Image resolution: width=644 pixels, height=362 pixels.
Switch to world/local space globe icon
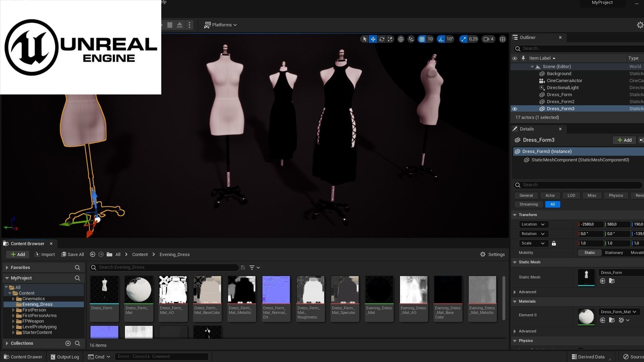[x=401, y=39]
